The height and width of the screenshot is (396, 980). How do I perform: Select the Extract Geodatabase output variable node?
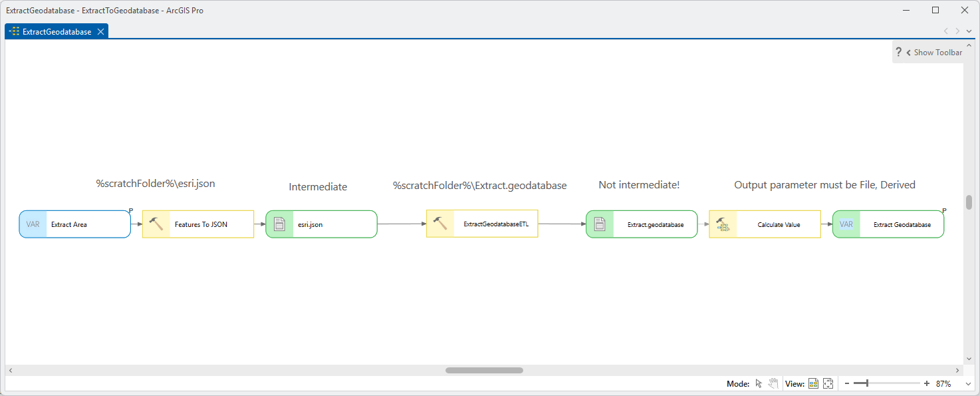888,224
